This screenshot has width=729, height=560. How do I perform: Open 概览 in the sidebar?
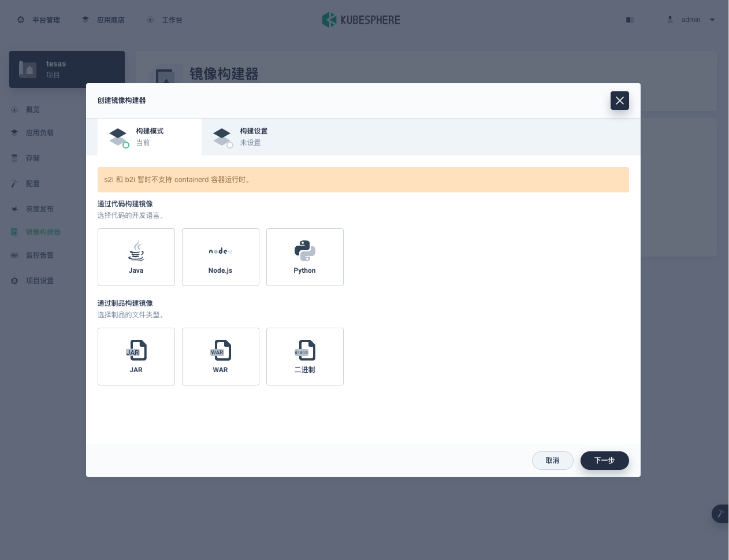pyautogui.click(x=33, y=110)
